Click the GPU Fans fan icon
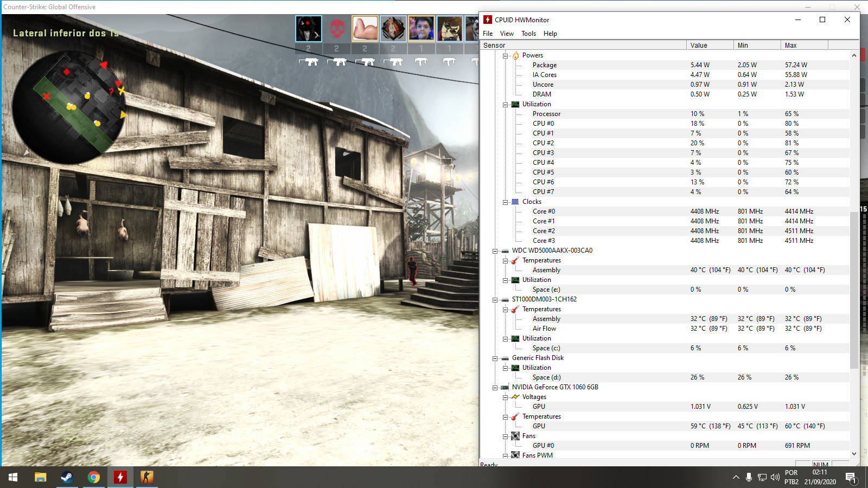The image size is (868, 488). (515, 436)
